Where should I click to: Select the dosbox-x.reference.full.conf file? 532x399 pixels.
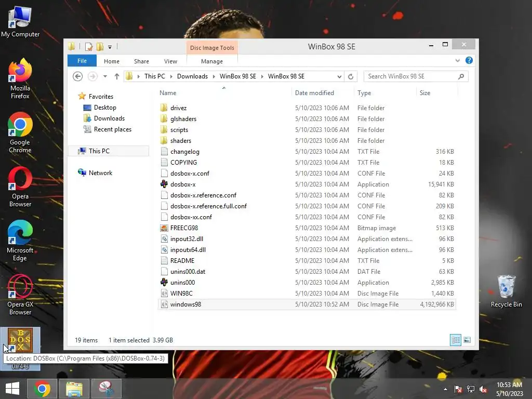[307, 206]
